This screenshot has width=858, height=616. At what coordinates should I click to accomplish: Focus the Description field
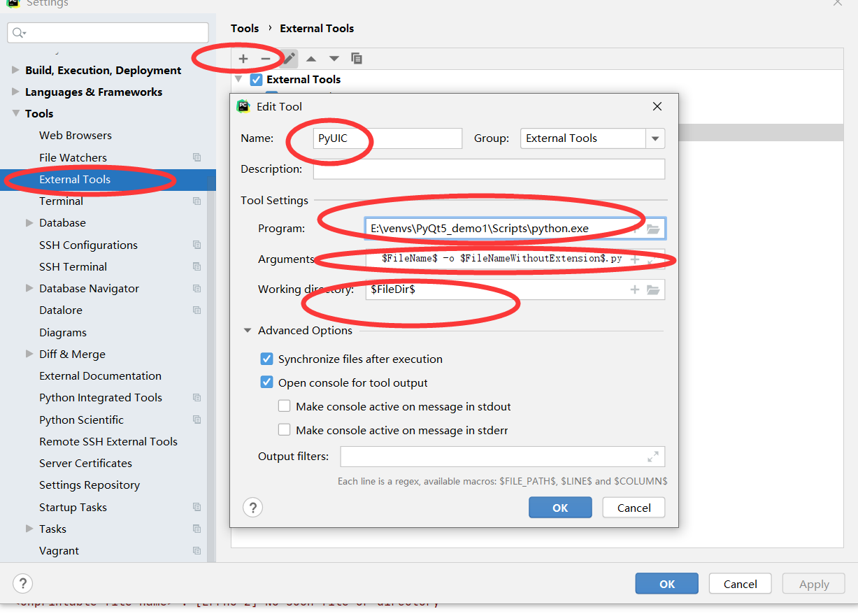tap(489, 169)
